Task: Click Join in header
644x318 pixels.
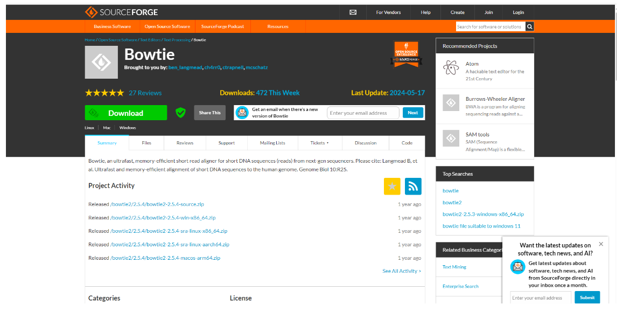Action: [x=488, y=12]
